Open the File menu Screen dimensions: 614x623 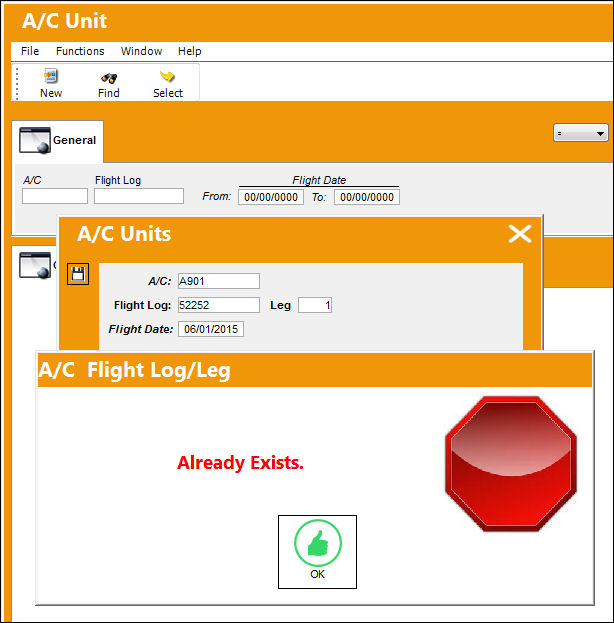[30, 51]
